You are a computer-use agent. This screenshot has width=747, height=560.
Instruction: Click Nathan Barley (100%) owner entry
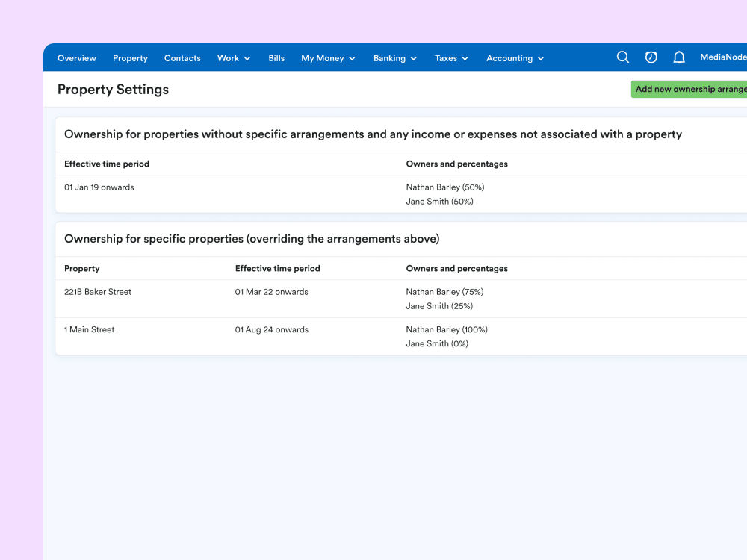coord(447,329)
